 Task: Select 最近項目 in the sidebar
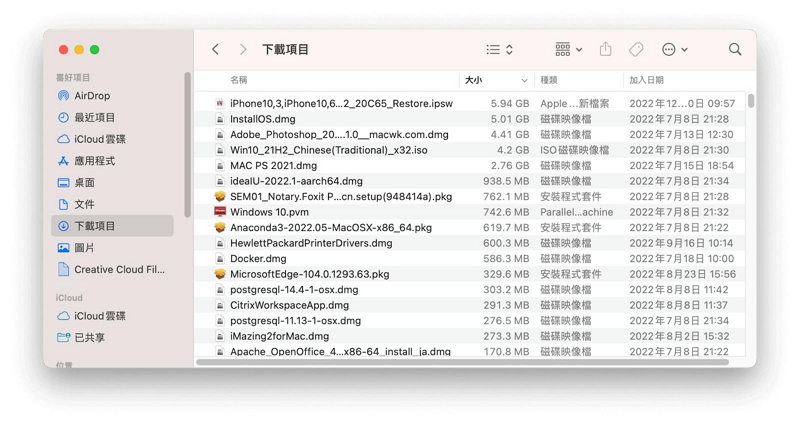(112, 117)
